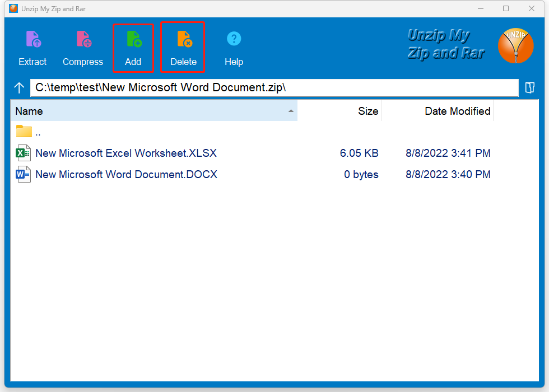Select the Excel file icon

[23, 153]
